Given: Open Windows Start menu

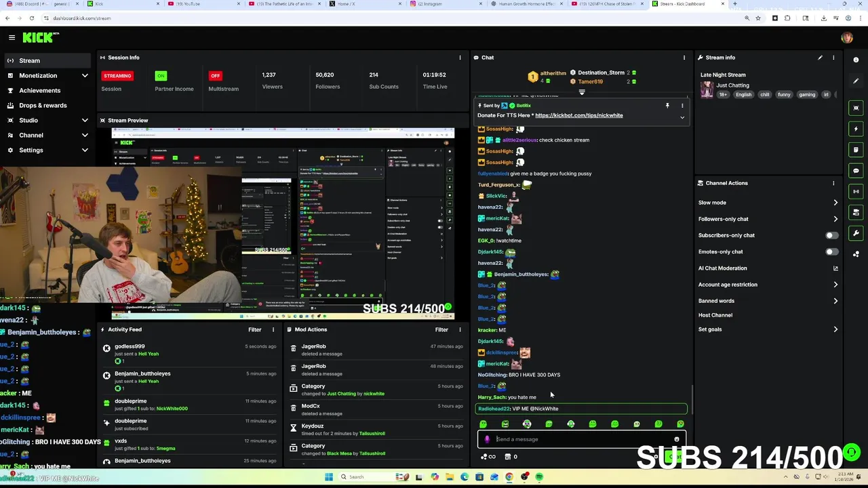Looking at the screenshot, I should tap(329, 477).
